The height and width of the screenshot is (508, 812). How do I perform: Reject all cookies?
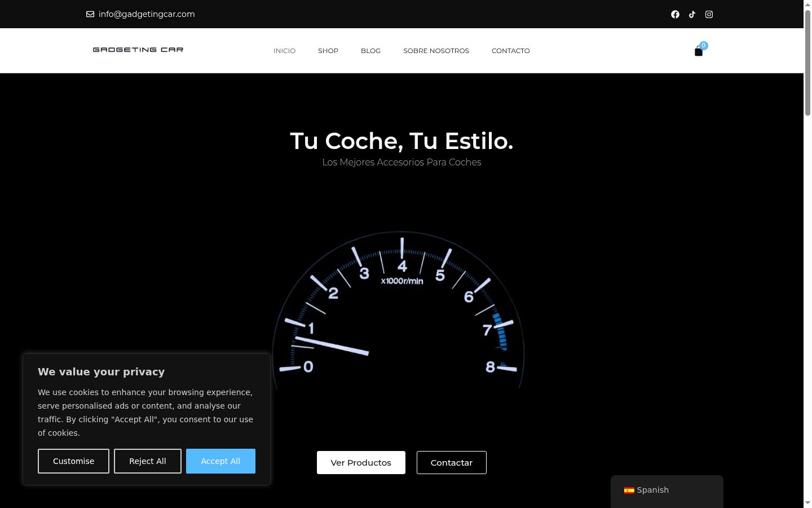pos(148,461)
